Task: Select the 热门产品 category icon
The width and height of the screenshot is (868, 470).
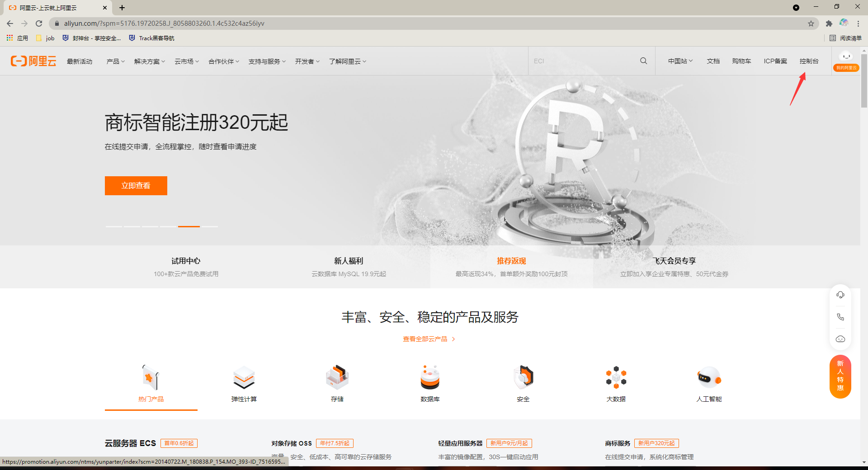Action: [151, 377]
